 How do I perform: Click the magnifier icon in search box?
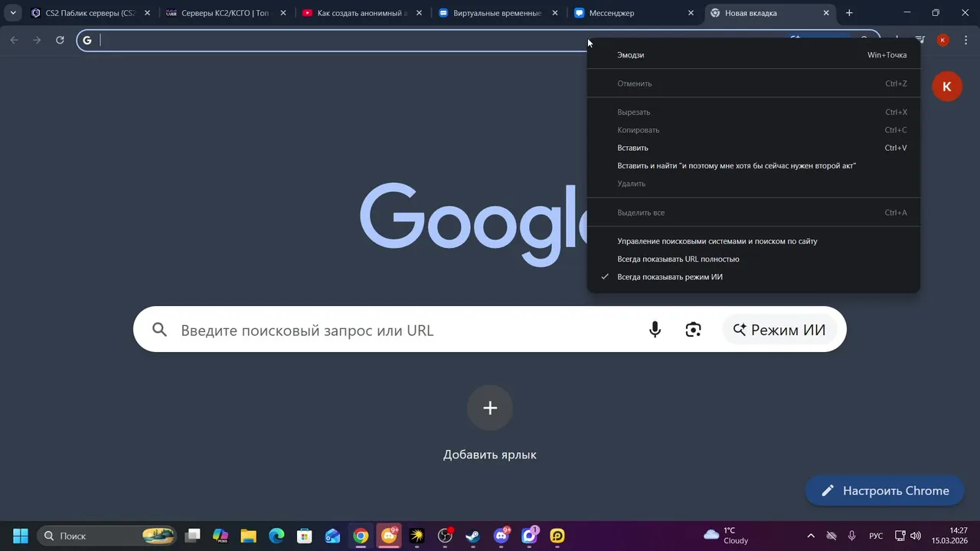(159, 330)
